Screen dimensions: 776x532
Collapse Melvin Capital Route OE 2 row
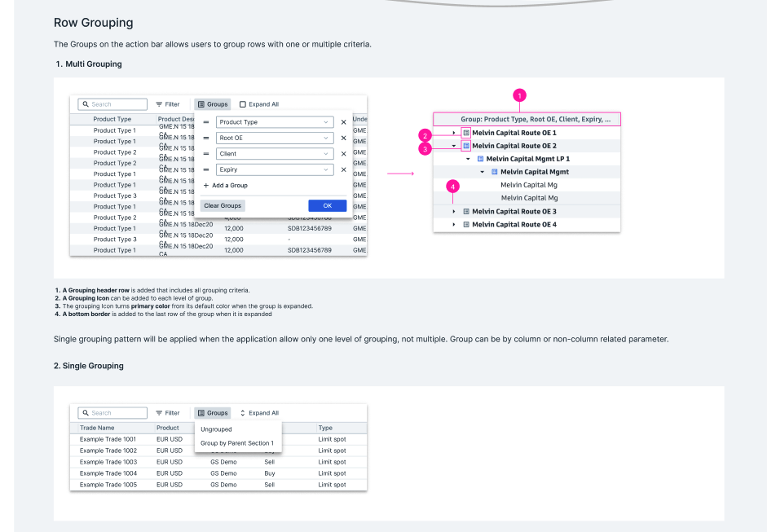pos(454,146)
